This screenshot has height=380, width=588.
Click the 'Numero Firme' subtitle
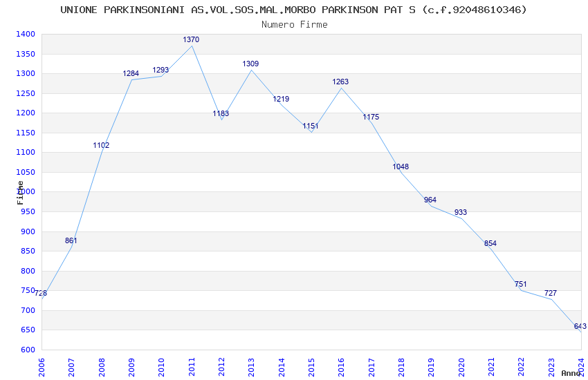tap(295, 25)
